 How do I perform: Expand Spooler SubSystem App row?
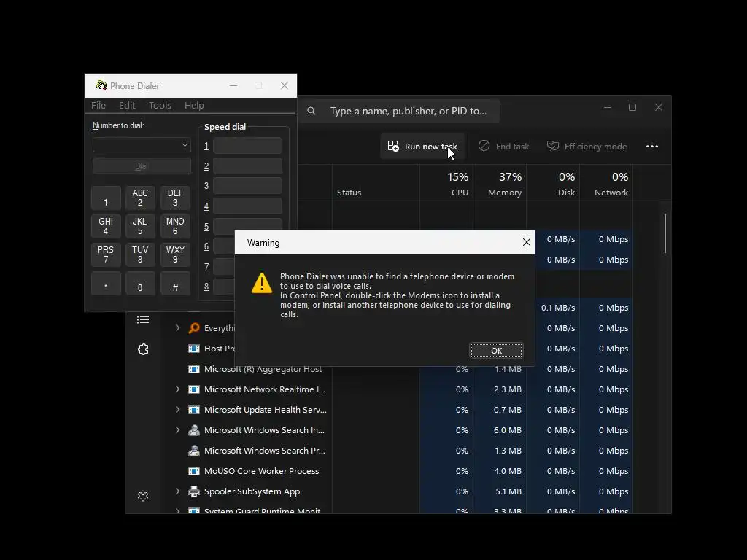click(x=178, y=491)
